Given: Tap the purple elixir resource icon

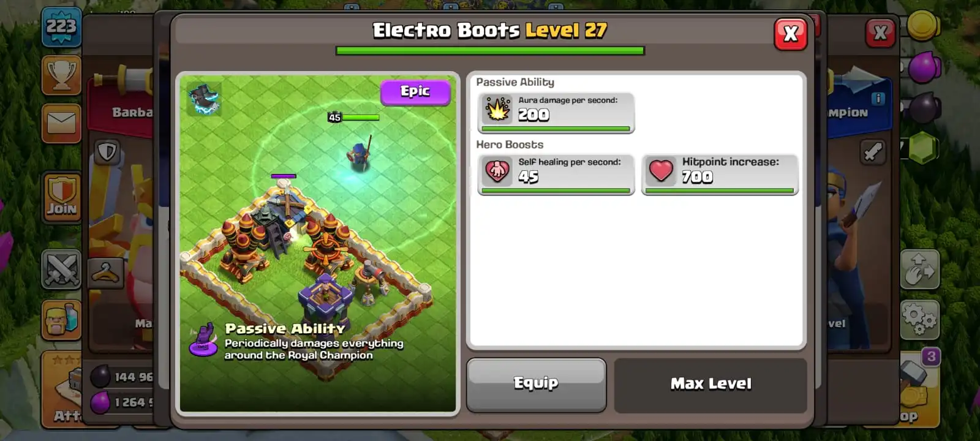Looking at the screenshot, I should 923,67.
